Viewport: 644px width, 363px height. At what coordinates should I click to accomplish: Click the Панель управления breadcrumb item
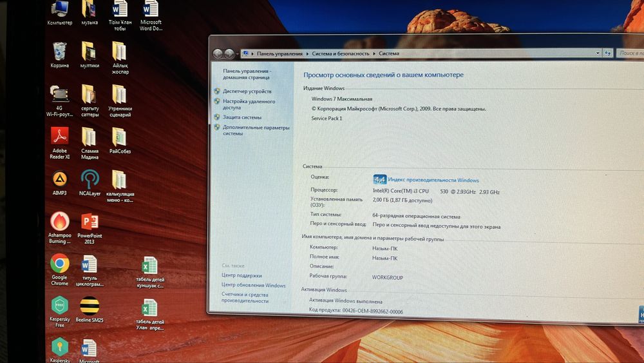click(x=279, y=54)
